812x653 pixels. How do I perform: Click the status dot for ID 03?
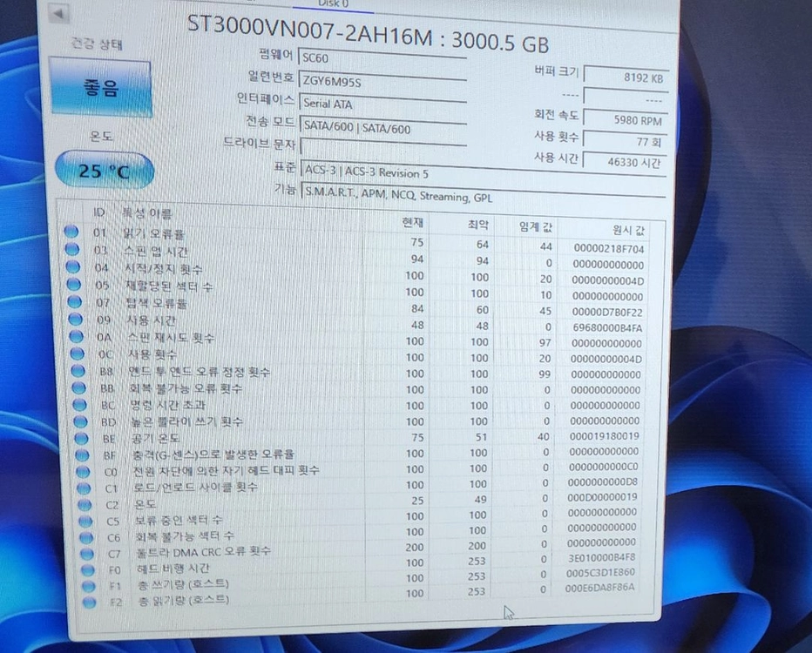pyautogui.click(x=72, y=249)
